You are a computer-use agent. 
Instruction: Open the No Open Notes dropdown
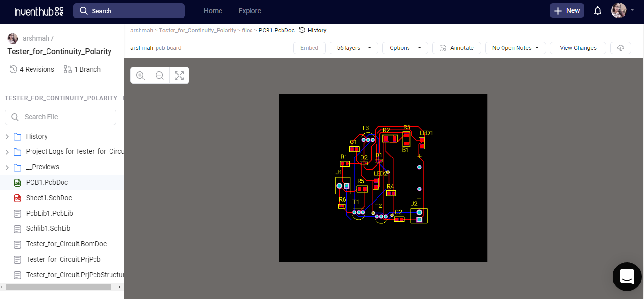pos(516,48)
